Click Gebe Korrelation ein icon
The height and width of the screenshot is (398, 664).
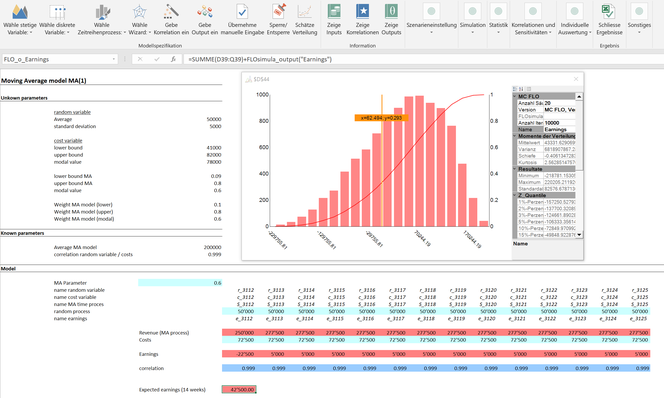coord(171,12)
